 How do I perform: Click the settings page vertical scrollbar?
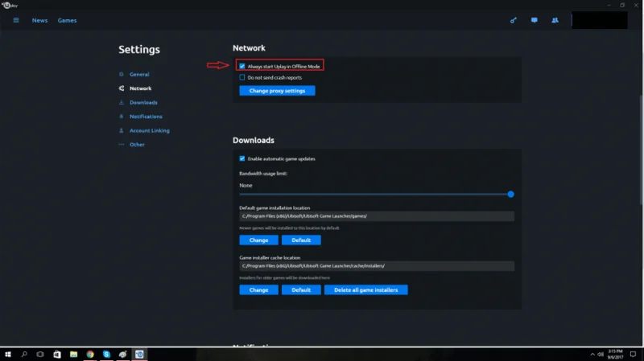tap(641, 150)
